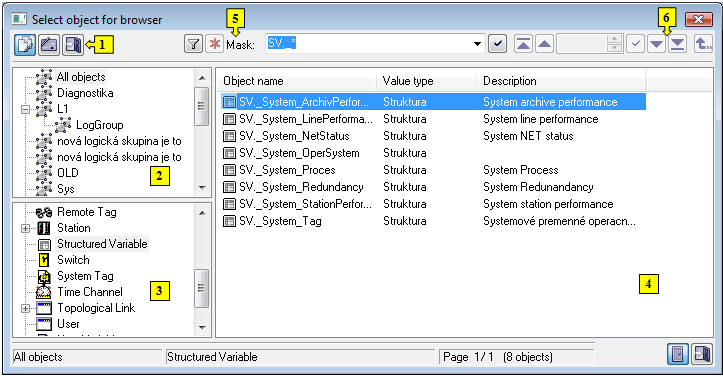This screenshot has width=723, height=377.
Task: Close the Select object for browser dialog
Action: click(x=699, y=19)
